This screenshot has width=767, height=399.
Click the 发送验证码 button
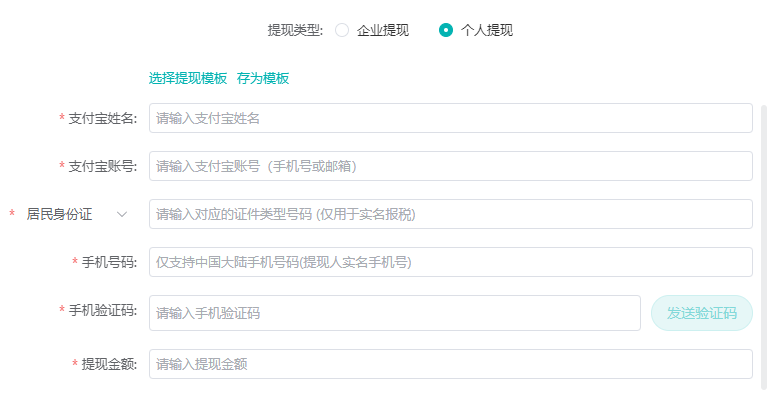click(701, 313)
